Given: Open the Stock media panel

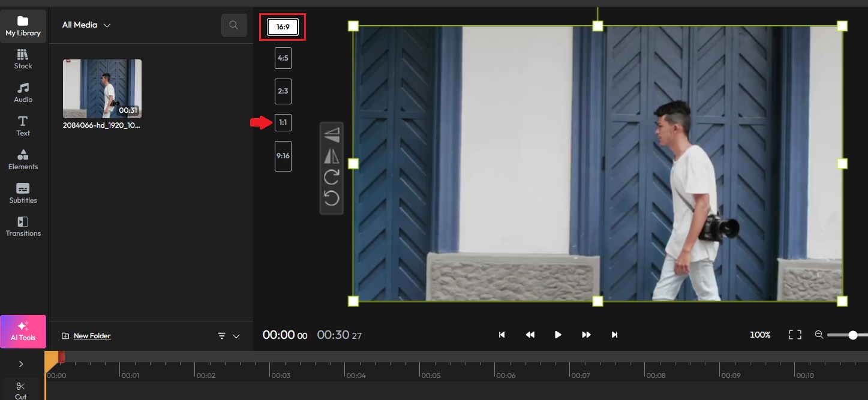Looking at the screenshot, I should (23, 59).
